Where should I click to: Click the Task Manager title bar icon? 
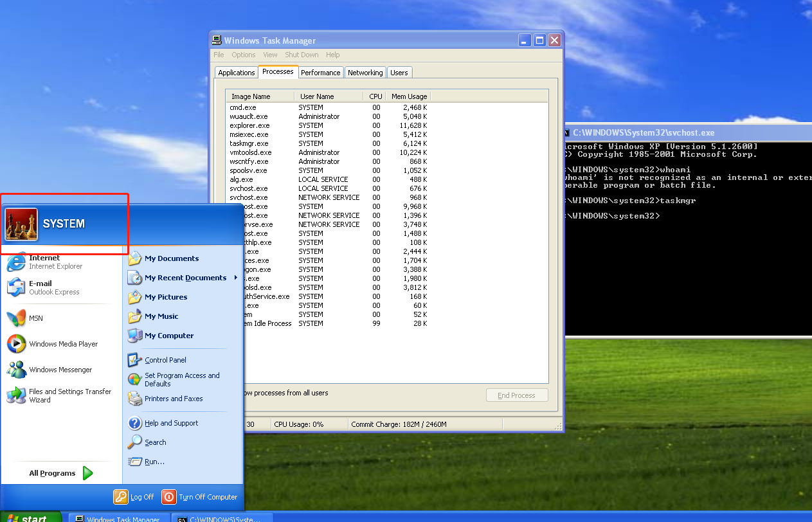217,40
